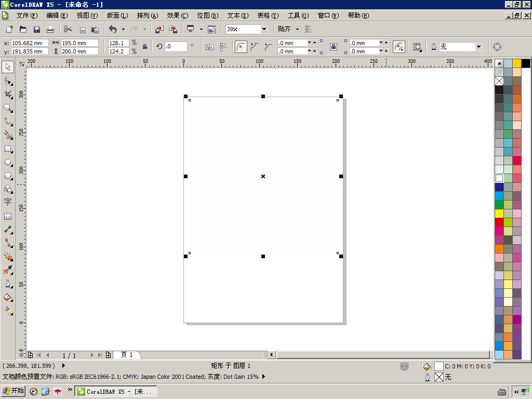Select the Zoom magnifier tool
This screenshot has width=532, height=399.
8,108
